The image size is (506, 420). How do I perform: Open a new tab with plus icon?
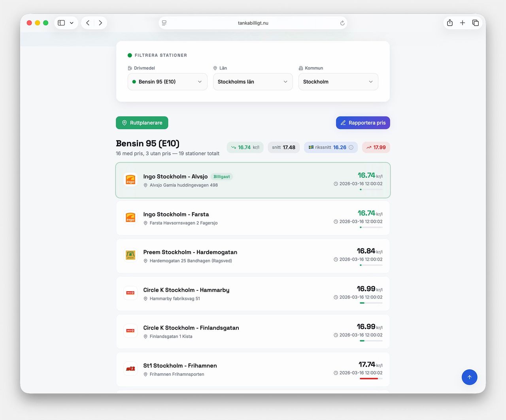pos(463,23)
